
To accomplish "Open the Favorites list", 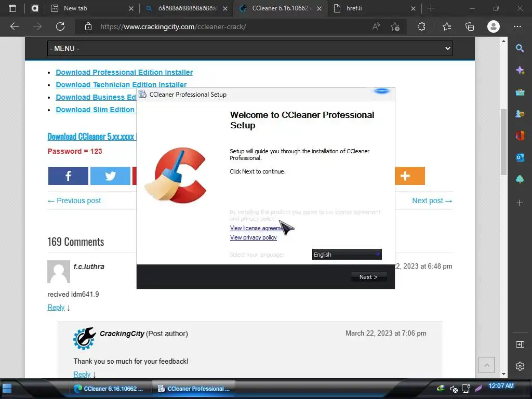I will (x=447, y=26).
